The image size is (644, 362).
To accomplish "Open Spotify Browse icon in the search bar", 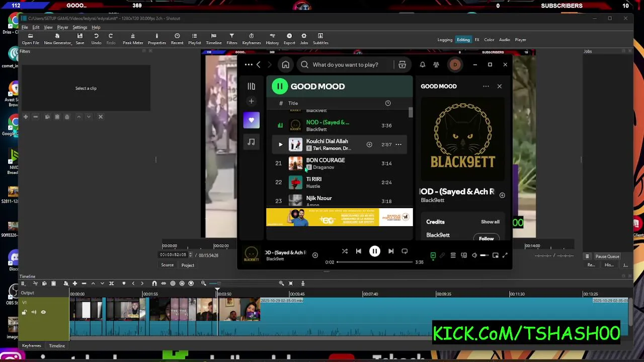I will (402, 64).
